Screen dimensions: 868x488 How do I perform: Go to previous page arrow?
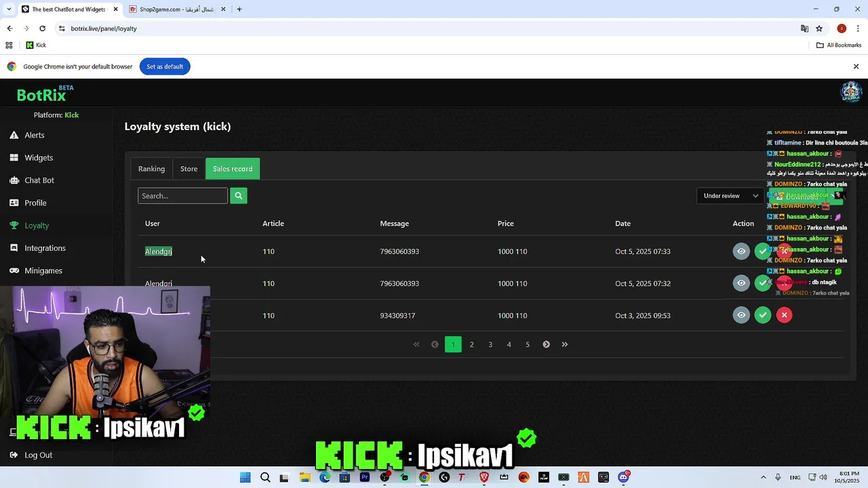435,344
